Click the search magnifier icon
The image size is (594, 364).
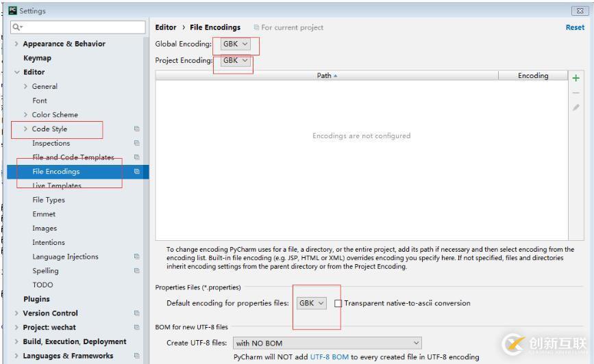(x=16, y=27)
